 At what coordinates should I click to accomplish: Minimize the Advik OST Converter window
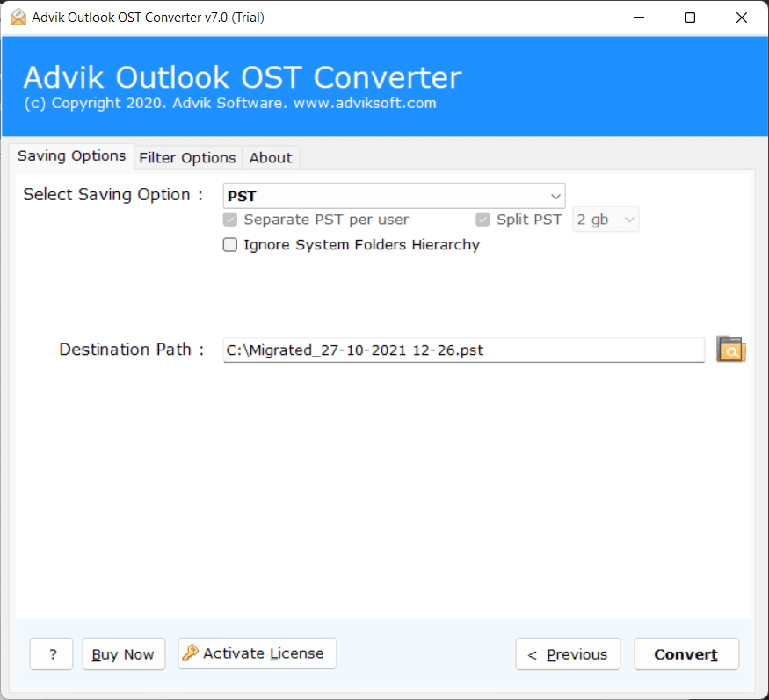(639, 18)
